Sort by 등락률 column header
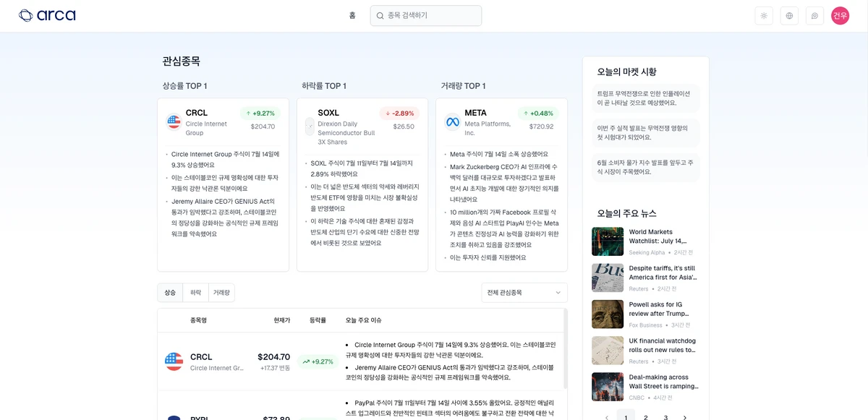Viewport: 868px width, 420px height. (318, 320)
